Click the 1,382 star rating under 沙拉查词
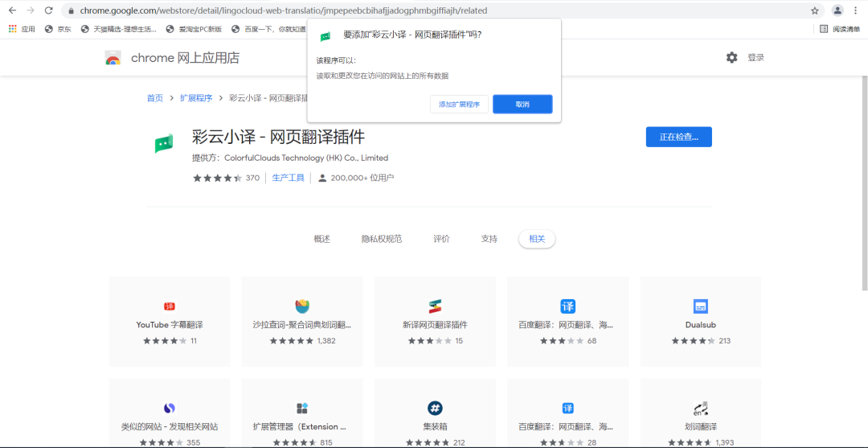Viewport: 868px width, 448px height. (x=302, y=340)
